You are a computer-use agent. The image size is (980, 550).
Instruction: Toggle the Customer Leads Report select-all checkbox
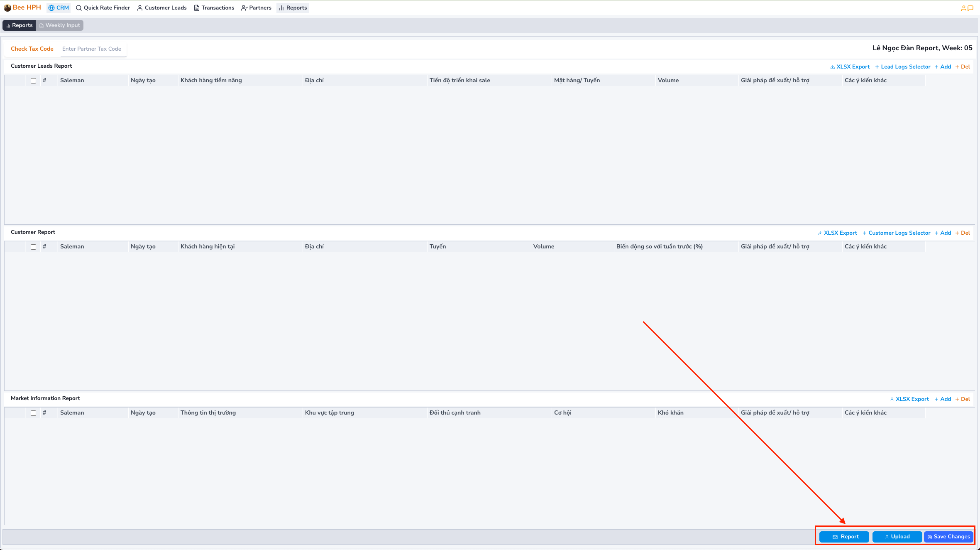[x=34, y=81]
